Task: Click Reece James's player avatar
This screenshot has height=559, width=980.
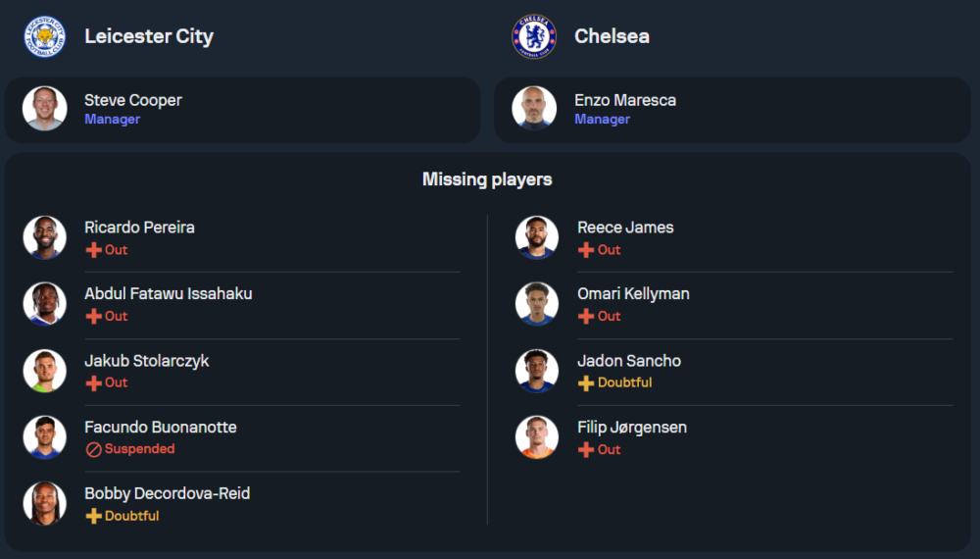Action: [x=537, y=237]
